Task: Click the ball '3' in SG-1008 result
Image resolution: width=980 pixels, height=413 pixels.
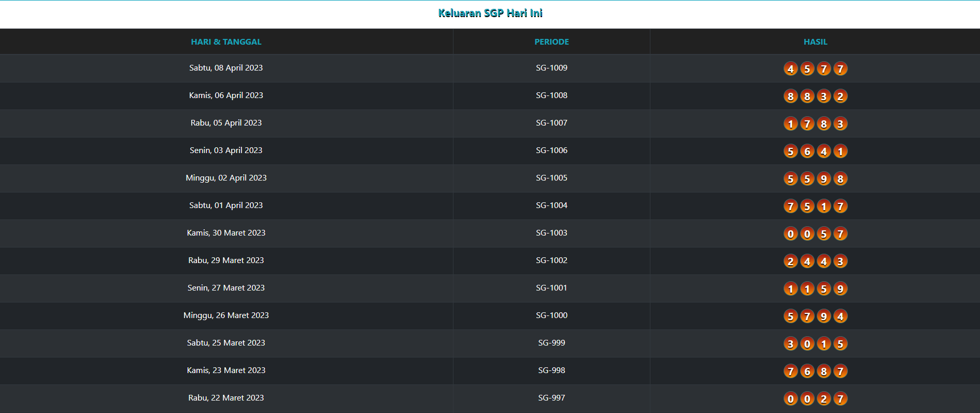Action: pos(824,96)
